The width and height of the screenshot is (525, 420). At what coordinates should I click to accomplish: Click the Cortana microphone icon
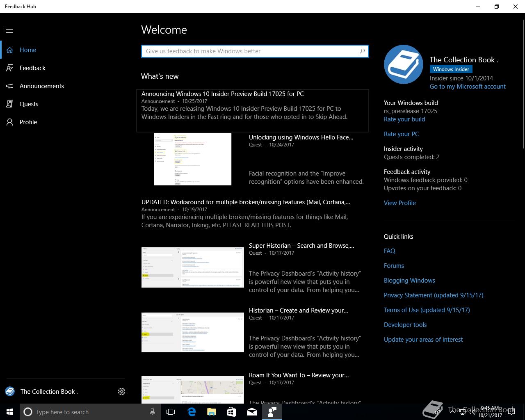[x=152, y=412]
